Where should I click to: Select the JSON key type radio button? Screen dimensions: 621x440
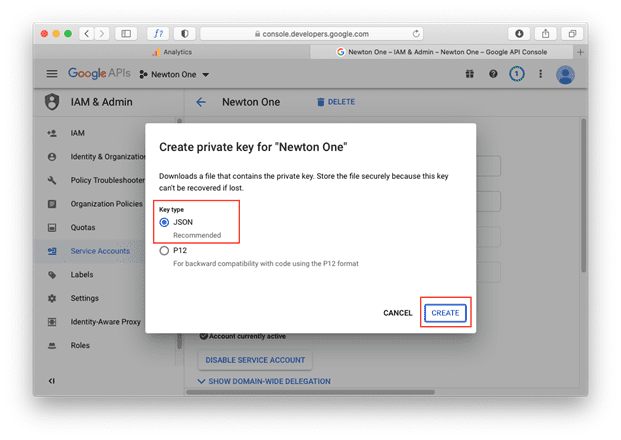coord(164,222)
